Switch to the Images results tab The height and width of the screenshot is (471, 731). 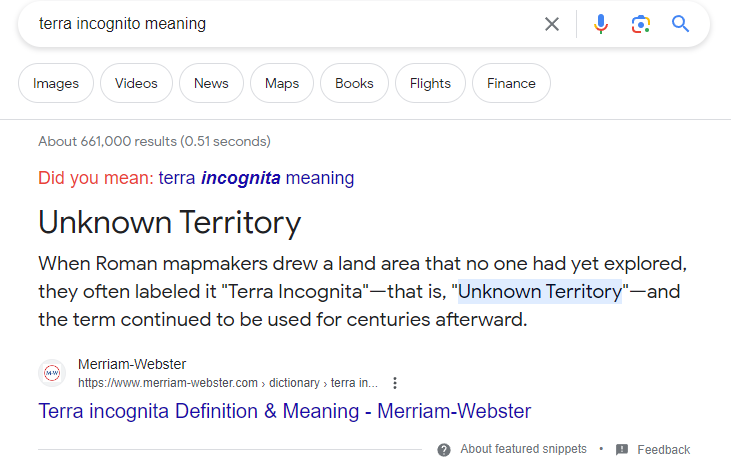pos(56,83)
